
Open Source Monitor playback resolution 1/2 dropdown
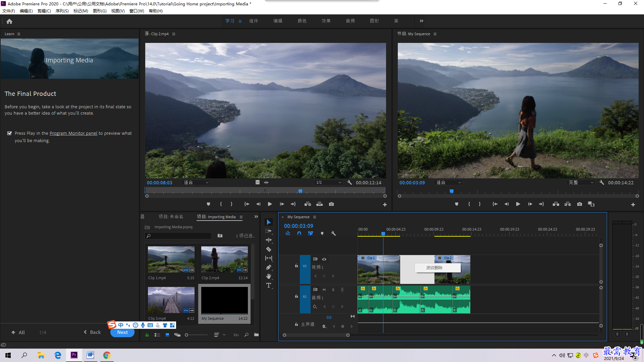(328, 183)
